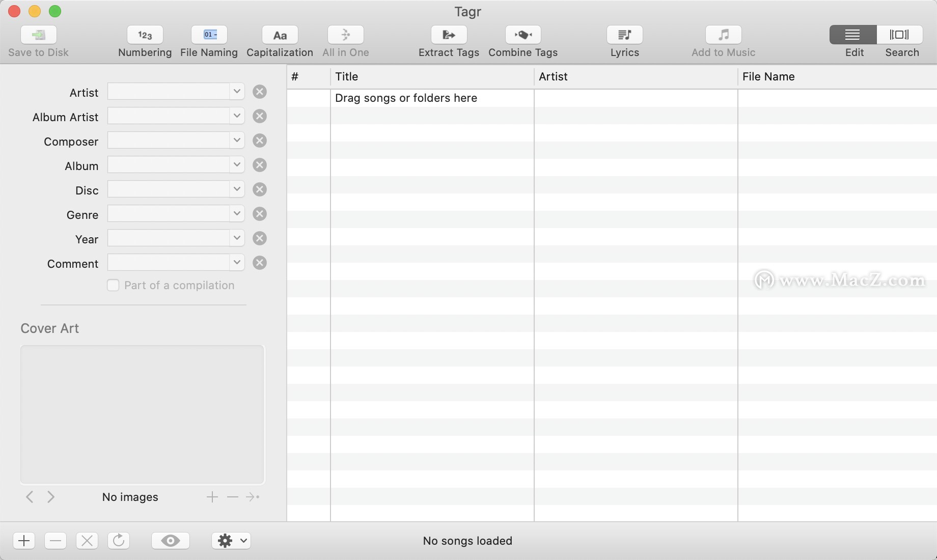The height and width of the screenshot is (560, 937).
Task: Expand the Album dropdown
Action: (237, 165)
